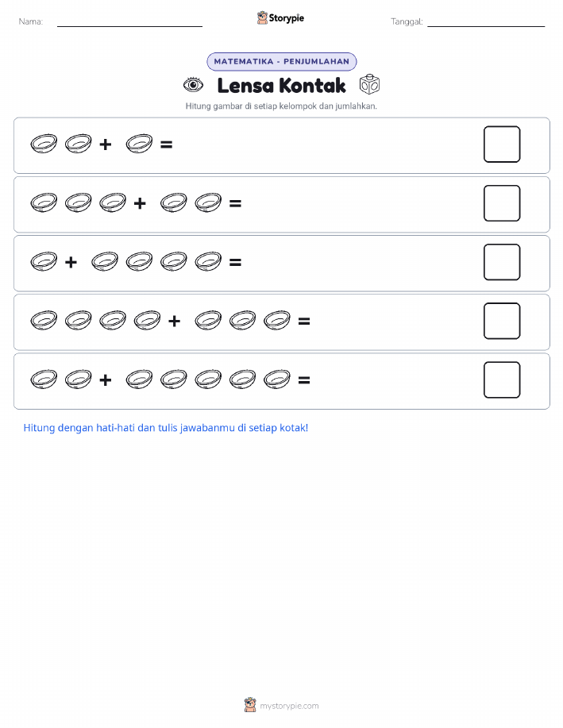This screenshot has width=563, height=728.
Task: Click the answer box for the first row
Action: [502, 144]
